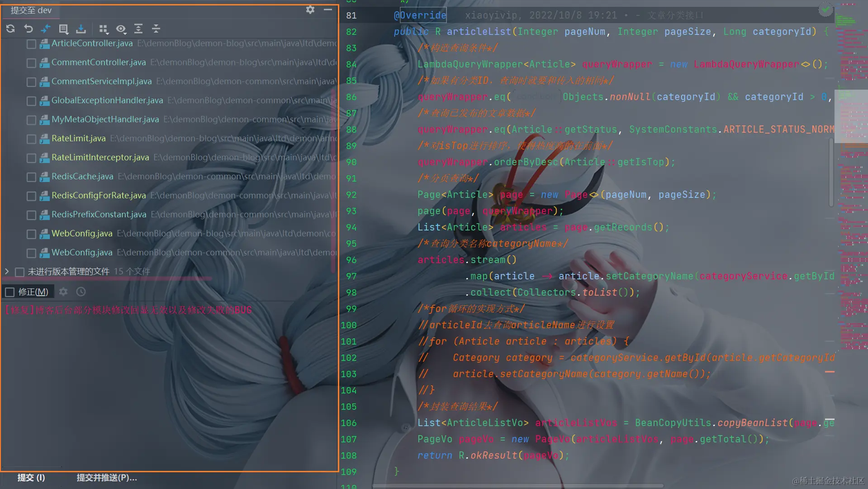Tick the CommentServiceImpl.java checkbox
Image resolution: width=868 pixels, height=489 pixels.
[31, 82]
